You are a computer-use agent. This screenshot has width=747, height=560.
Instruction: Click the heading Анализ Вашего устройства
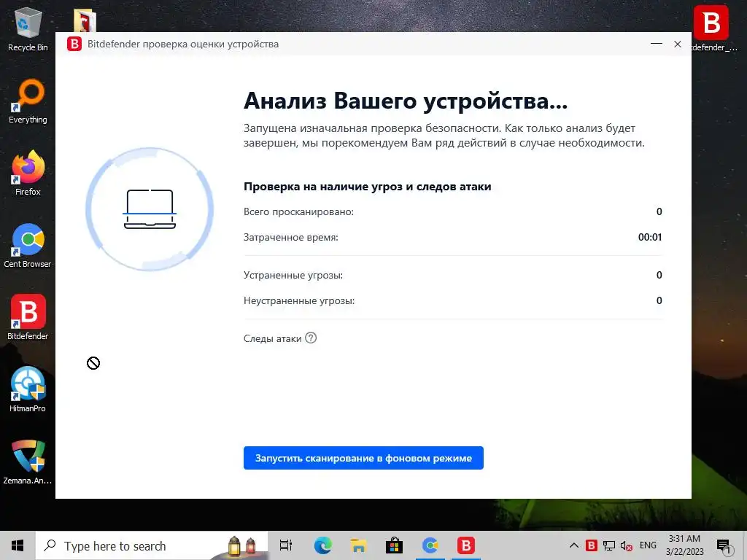406,101
